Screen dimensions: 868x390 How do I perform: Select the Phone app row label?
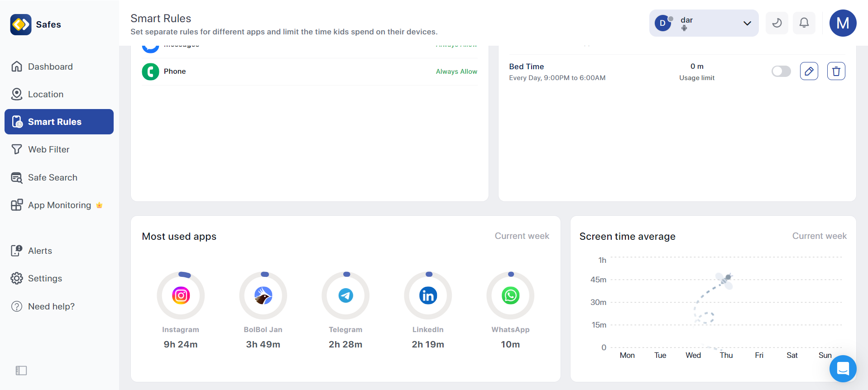click(175, 71)
